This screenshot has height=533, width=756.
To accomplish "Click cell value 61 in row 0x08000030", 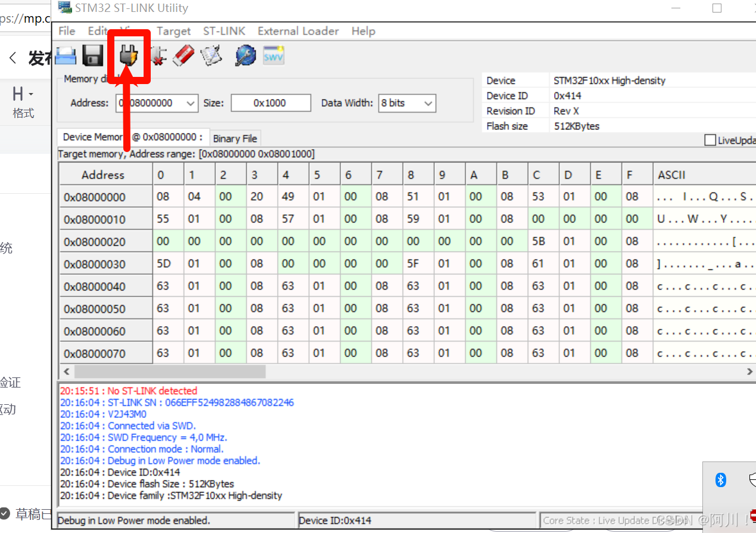I will tap(543, 264).
